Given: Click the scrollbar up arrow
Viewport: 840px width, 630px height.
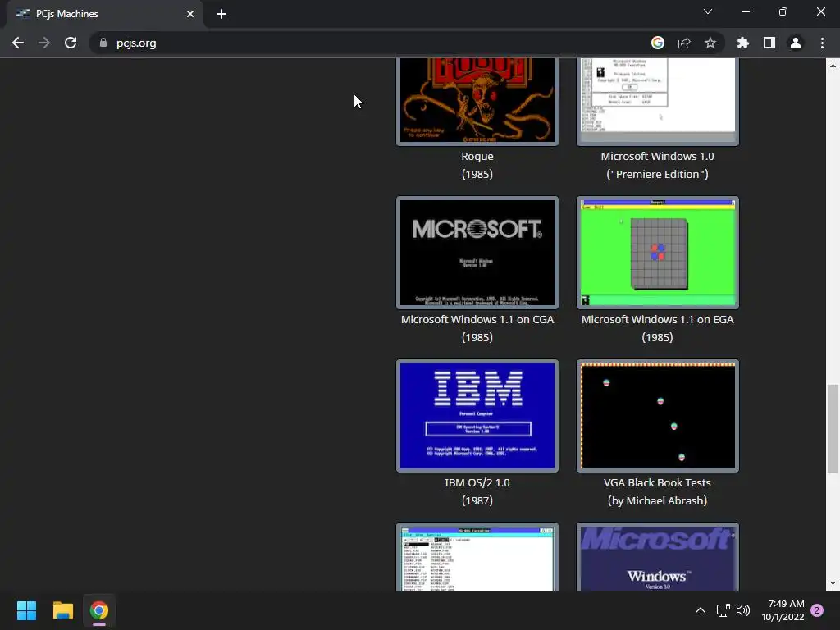Looking at the screenshot, I should (x=833, y=66).
